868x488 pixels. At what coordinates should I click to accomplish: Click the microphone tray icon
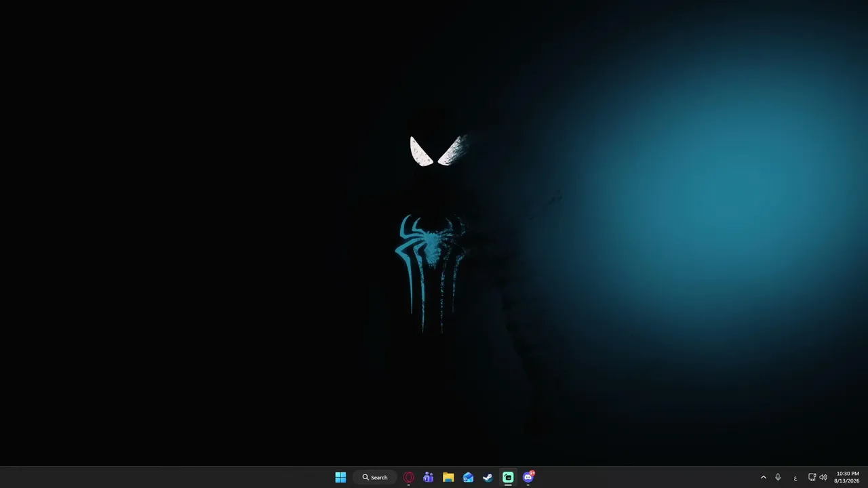tap(778, 477)
